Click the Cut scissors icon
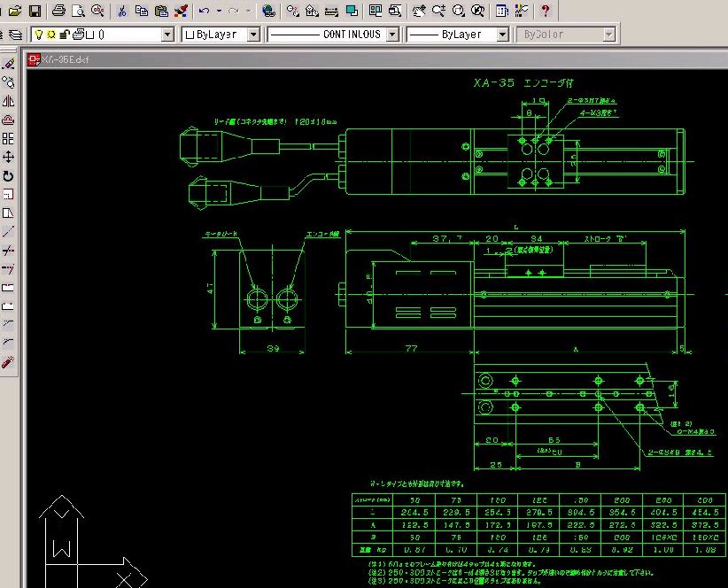 click(x=121, y=12)
